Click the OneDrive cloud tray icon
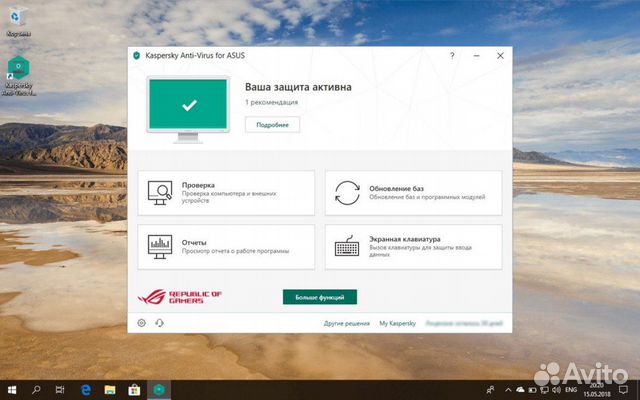This screenshot has width=640, height=400. [520, 390]
